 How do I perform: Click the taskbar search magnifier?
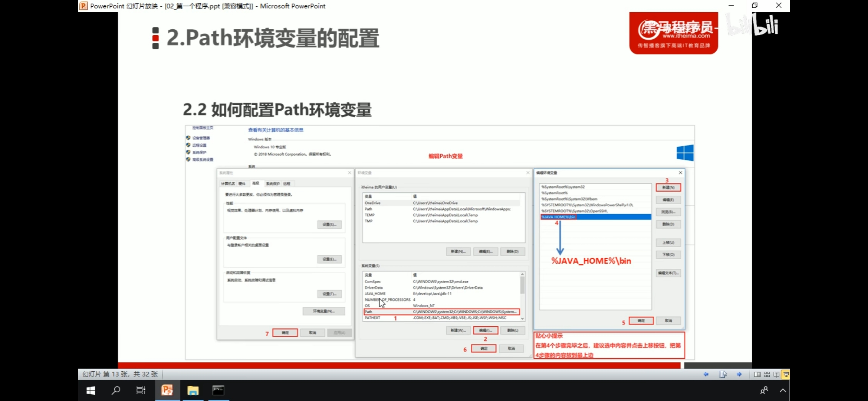click(x=116, y=390)
